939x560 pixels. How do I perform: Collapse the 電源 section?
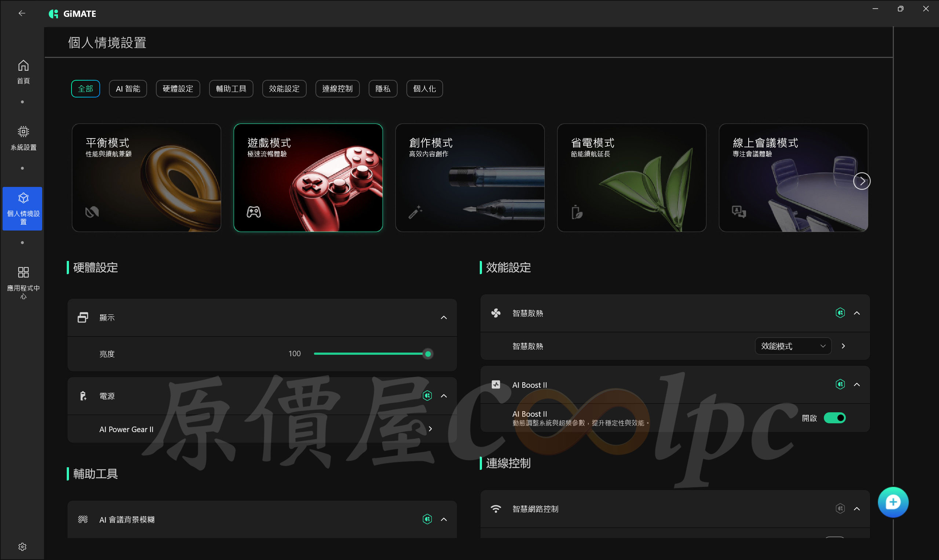tap(443, 396)
